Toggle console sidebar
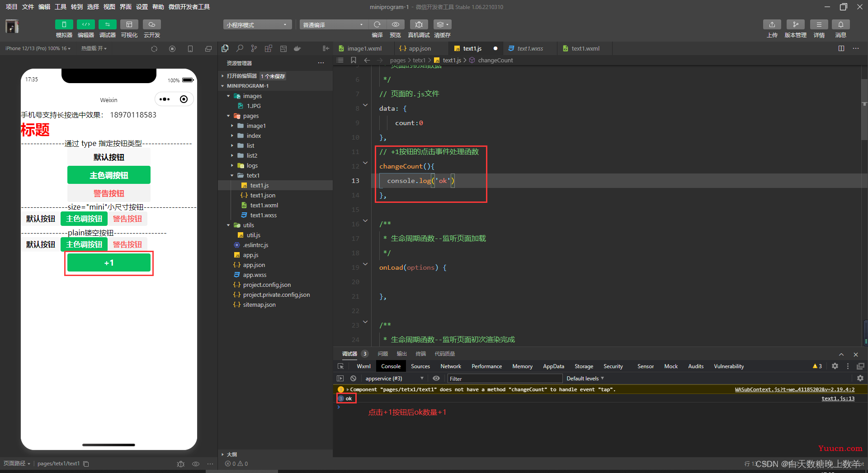Viewport: 868px width, 473px height. pos(340,379)
